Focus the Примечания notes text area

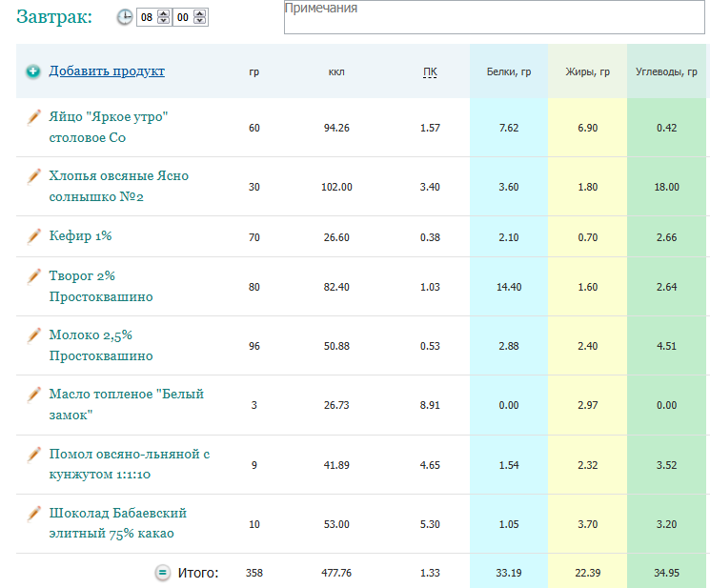(x=494, y=17)
